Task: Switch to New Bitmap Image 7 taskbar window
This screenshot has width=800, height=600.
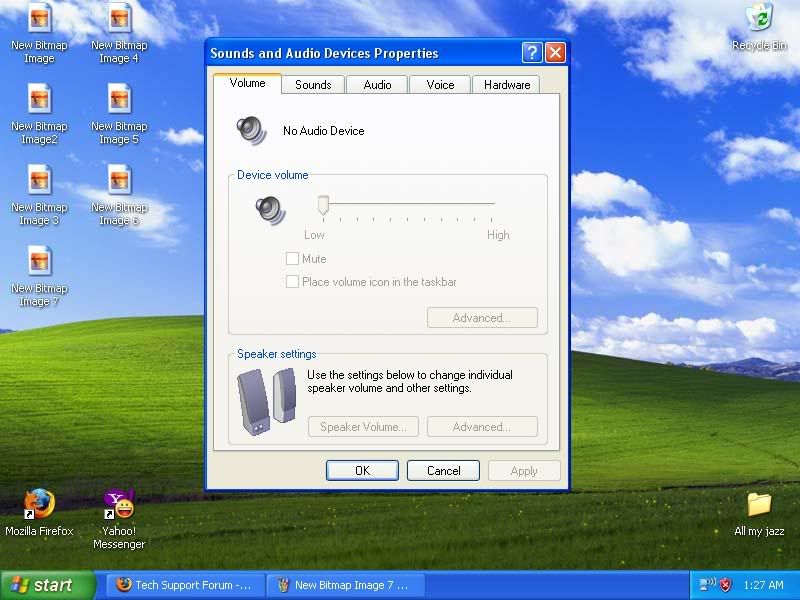Action: (x=346, y=585)
